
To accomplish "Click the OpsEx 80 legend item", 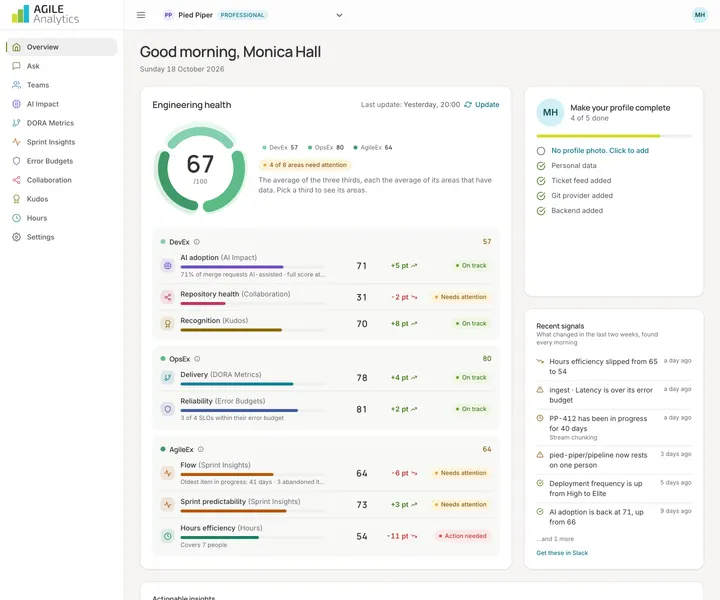I will click(326, 147).
